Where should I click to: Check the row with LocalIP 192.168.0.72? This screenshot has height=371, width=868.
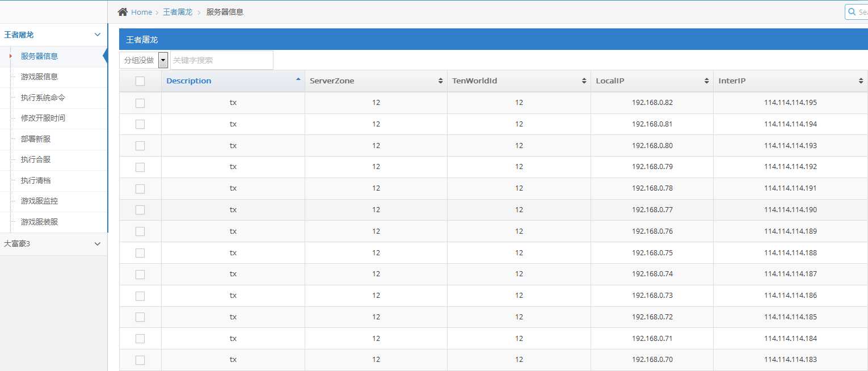coord(140,317)
